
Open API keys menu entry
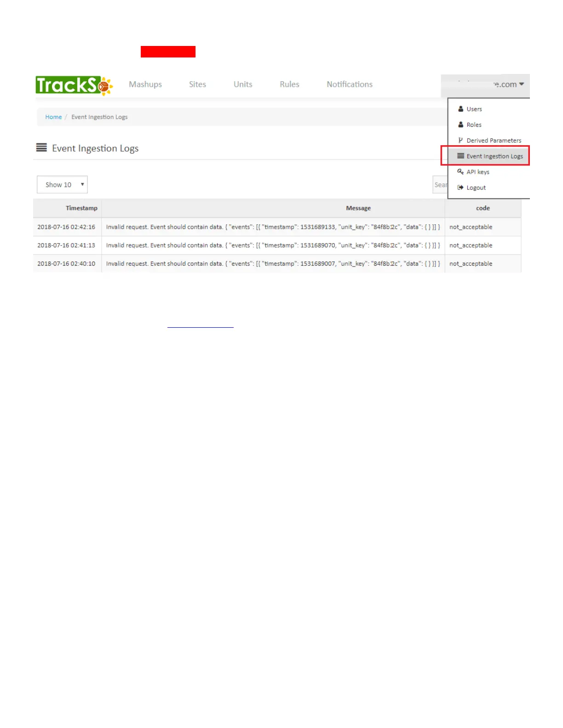[x=478, y=172]
